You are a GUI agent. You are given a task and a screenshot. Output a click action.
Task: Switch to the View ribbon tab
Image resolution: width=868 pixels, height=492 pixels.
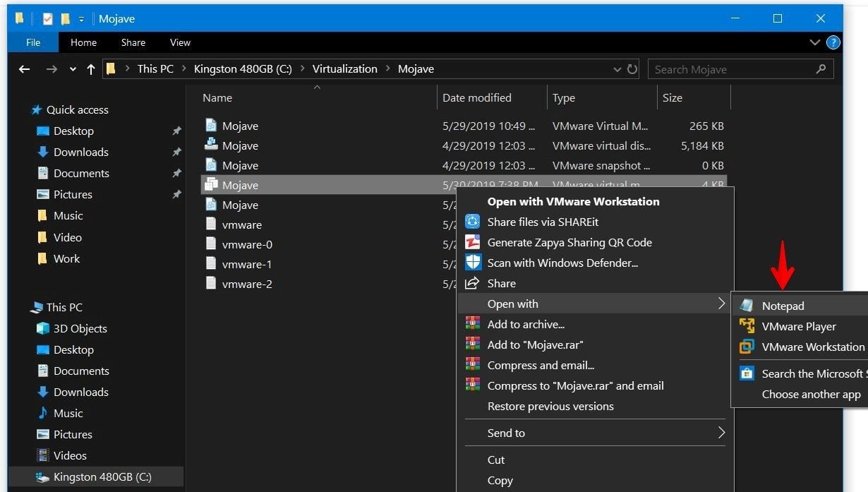point(180,42)
